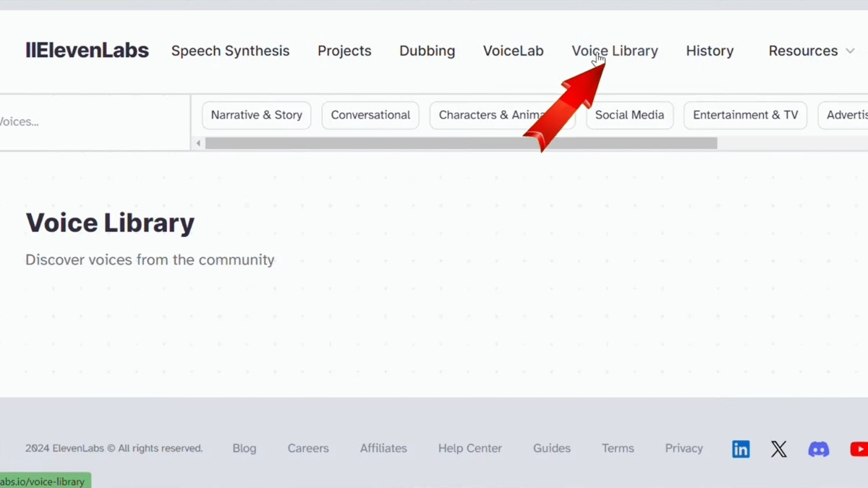
Task: Select Voice Library in the top navigation
Action: 615,51
